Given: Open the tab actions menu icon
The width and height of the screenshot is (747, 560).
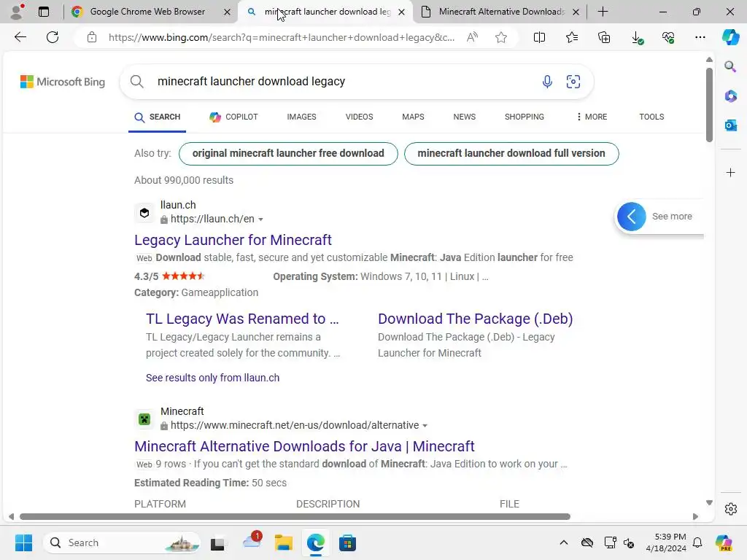Looking at the screenshot, I should coord(44,12).
